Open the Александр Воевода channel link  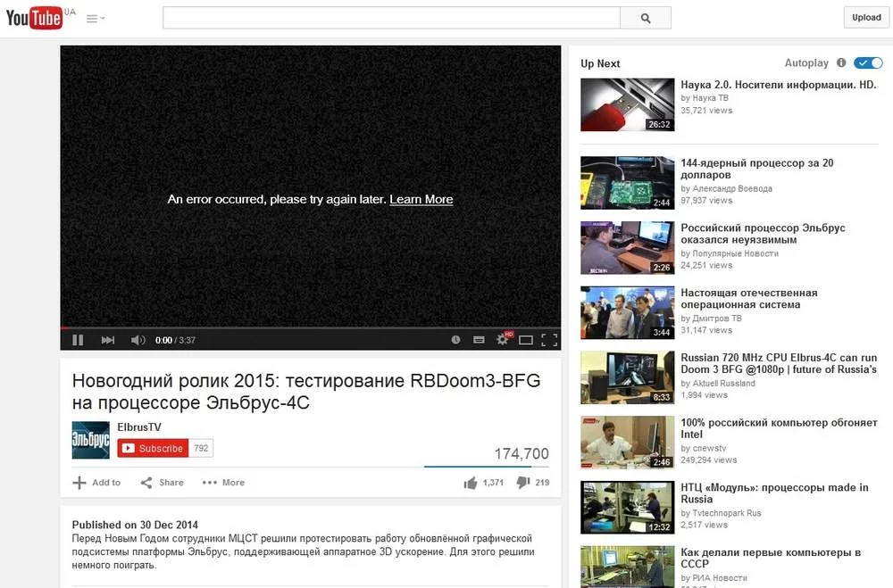pyautogui.click(x=732, y=188)
